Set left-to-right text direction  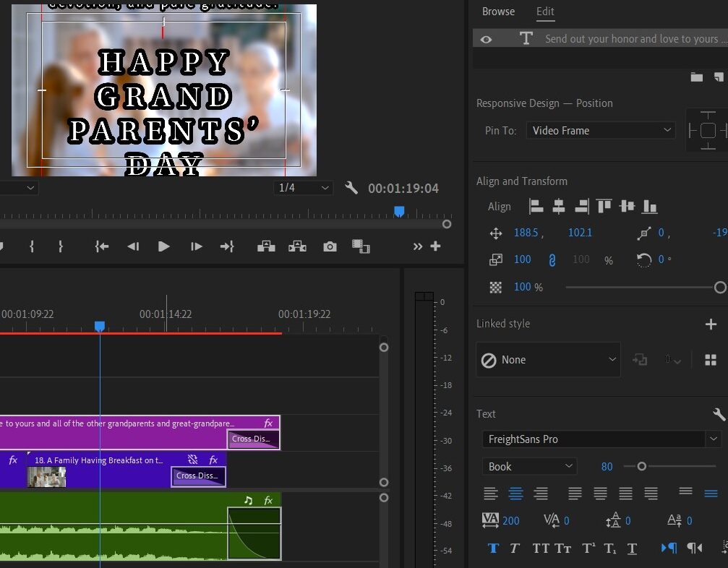pos(669,548)
